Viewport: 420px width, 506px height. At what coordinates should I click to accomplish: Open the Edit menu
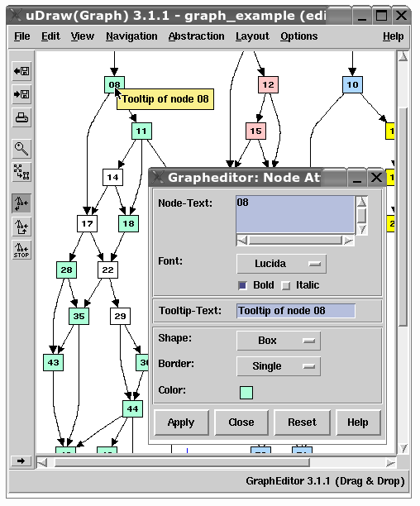tap(50, 36)
